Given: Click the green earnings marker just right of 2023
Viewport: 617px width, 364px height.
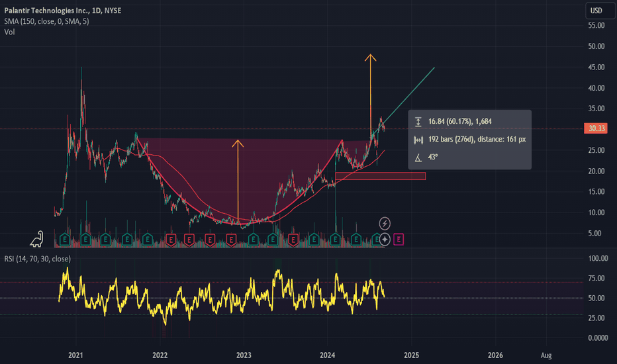Looking at the screenshot, I should click(x=253, y=240).
